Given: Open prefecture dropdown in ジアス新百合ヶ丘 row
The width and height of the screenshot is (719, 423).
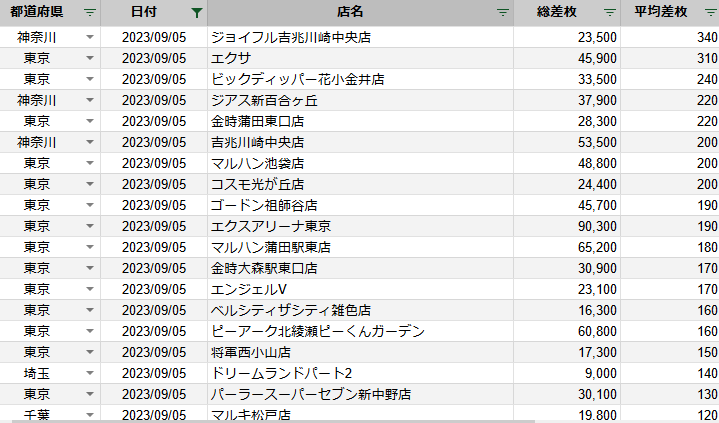Looking at the screenshot, I should [x=90, y=100].
